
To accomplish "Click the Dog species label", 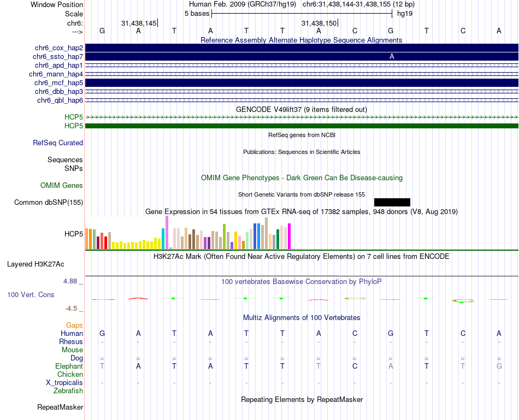I will [x=77, y=358].
